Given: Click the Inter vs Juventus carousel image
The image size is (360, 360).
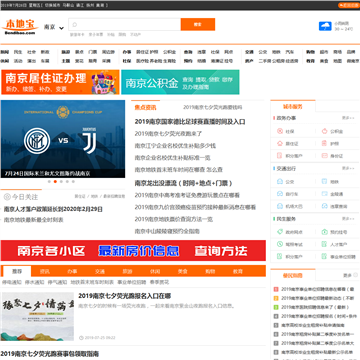Looking at the screenshot, I should click(63, 139).
